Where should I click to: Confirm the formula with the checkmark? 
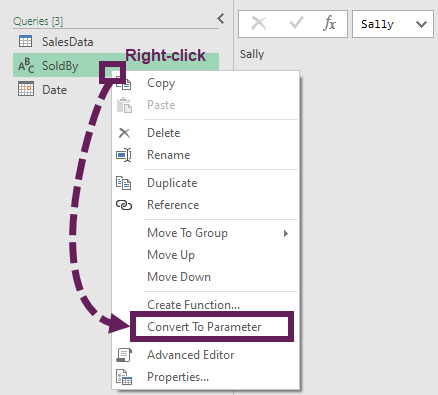click(296, 23)
